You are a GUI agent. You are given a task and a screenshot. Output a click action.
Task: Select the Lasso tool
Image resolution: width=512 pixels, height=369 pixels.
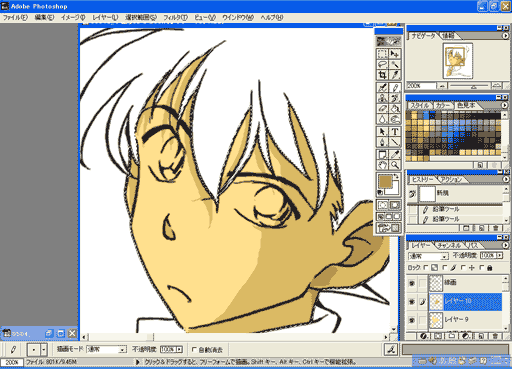click(382, 64)
